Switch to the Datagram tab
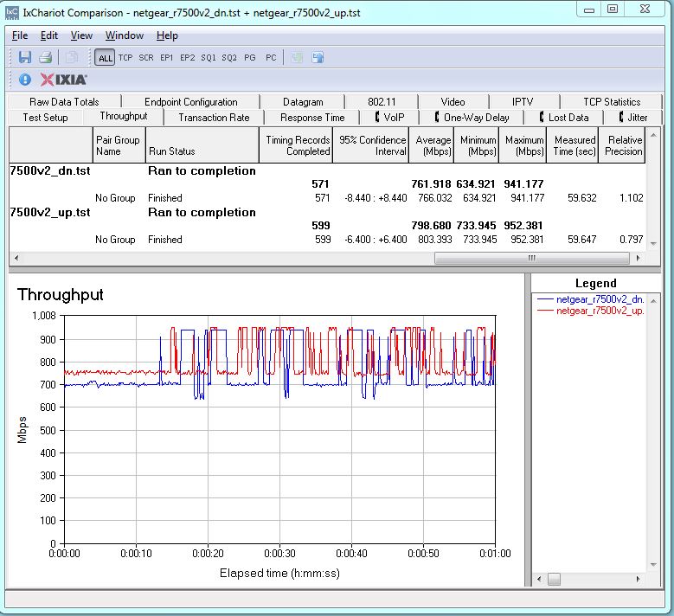 click(303, 102)
